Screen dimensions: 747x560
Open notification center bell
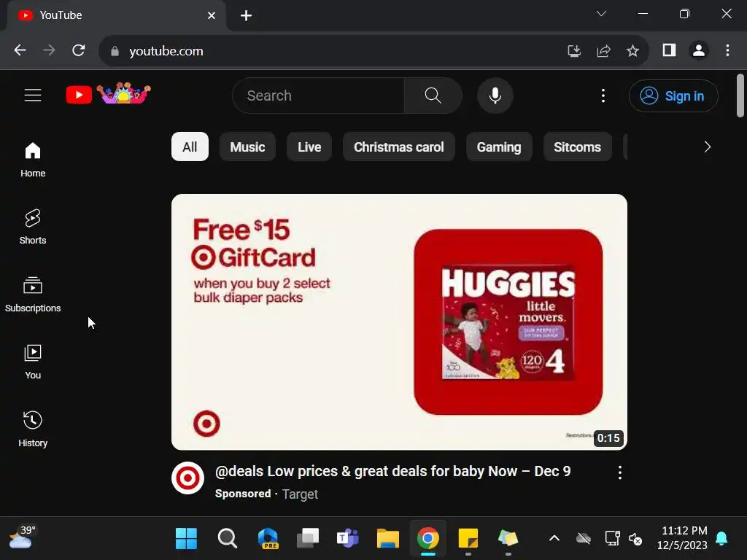click(721, 539)
